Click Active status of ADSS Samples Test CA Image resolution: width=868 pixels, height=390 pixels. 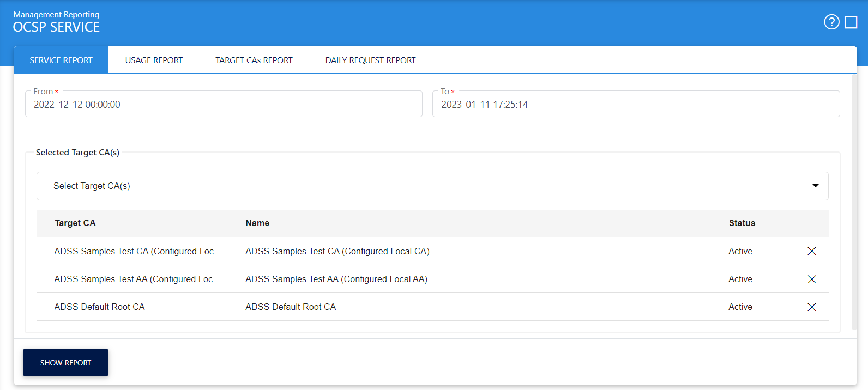(740, 252)
